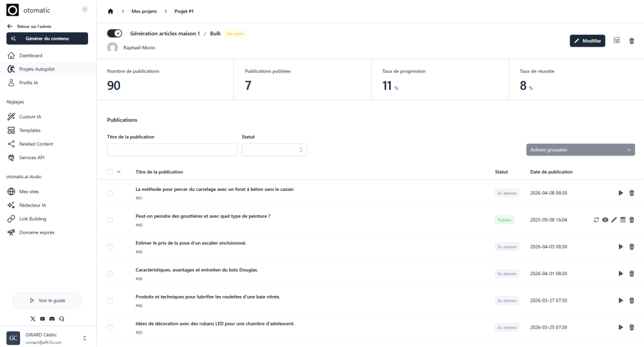Click the Titre de la publication search field
Image resolution: width=644 pixels, height=347 pixels.
click(172, 150)
